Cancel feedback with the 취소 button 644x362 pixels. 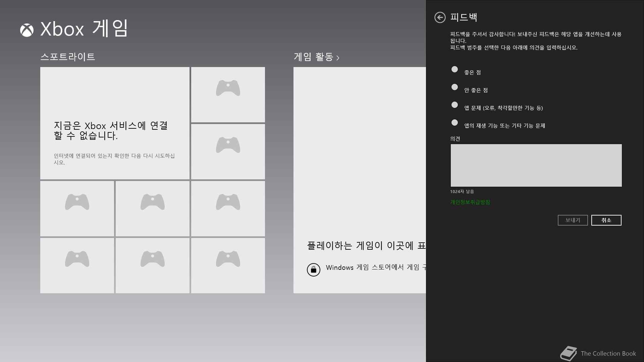click(606, 220)
